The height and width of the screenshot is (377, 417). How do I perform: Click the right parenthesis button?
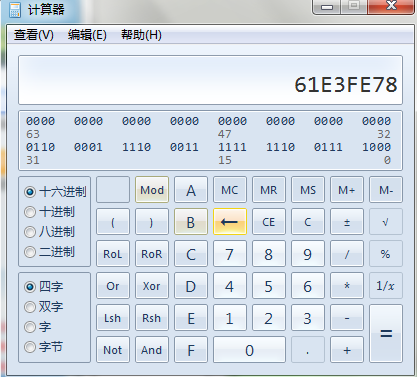(x=152, y=222)
